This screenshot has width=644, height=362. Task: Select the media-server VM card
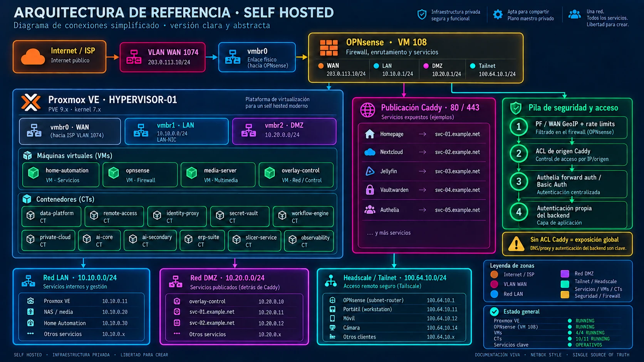218,175
